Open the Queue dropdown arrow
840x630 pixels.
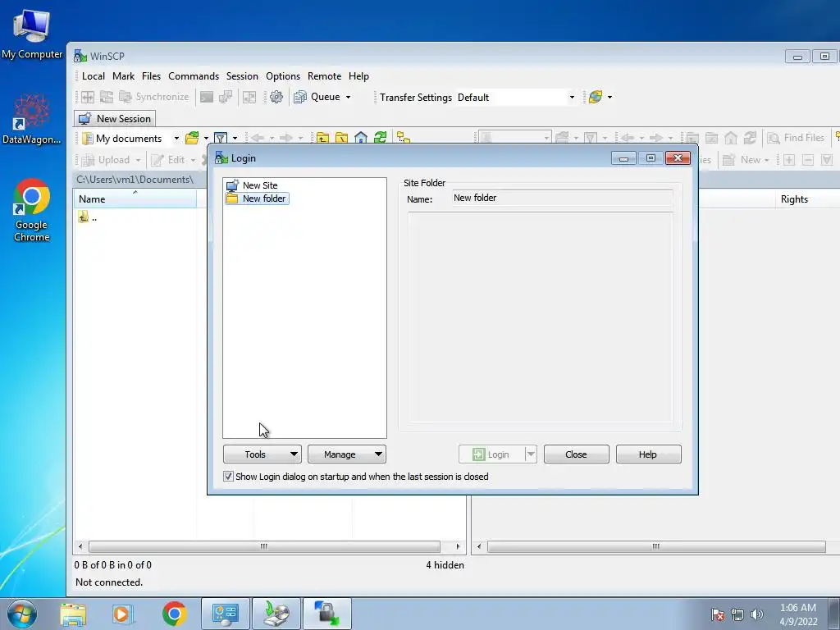348,97
